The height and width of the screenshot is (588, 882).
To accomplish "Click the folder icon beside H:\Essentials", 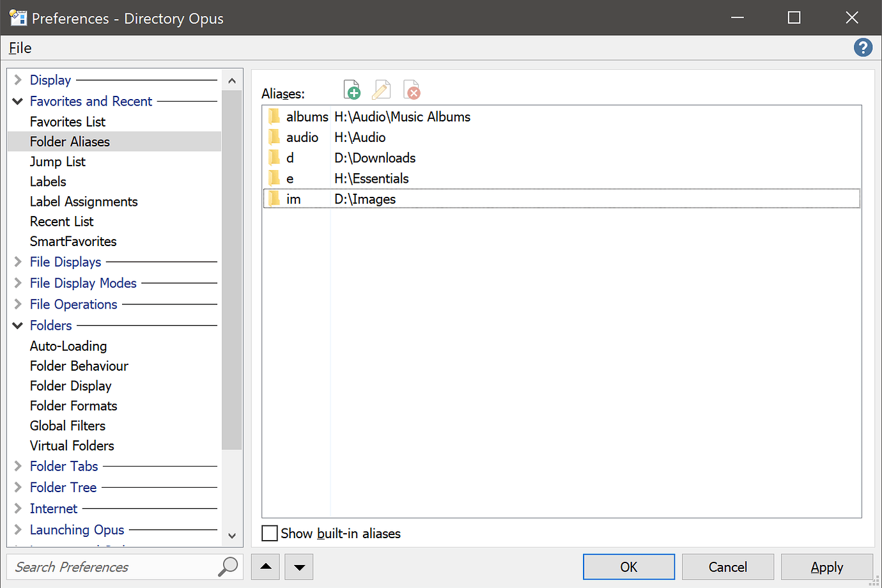I will click(x=274, y=178).
